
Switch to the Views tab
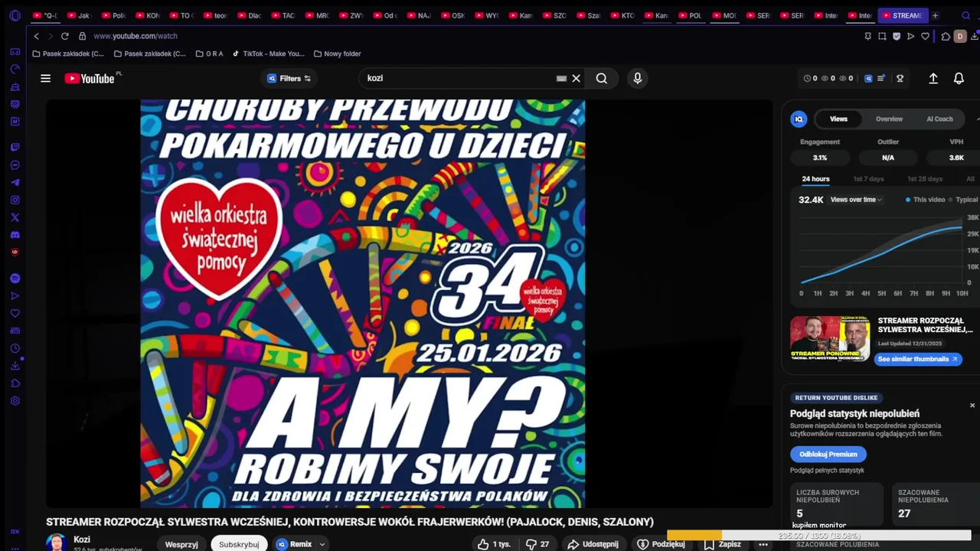click(838, 119)
